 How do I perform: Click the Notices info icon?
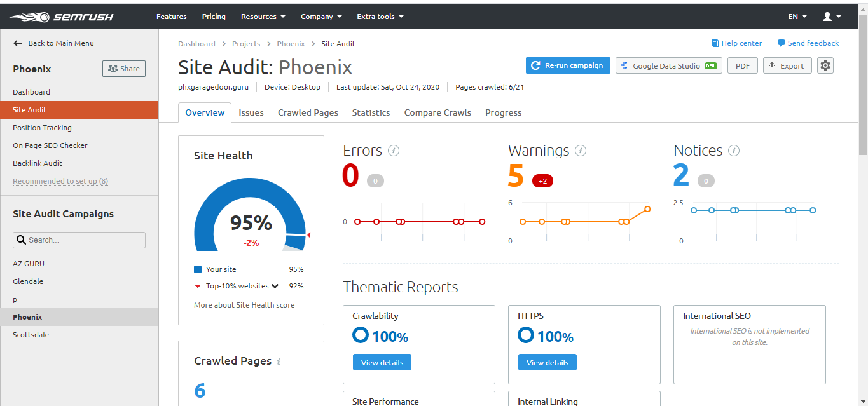pyautogui.click(x=733, y=151)
